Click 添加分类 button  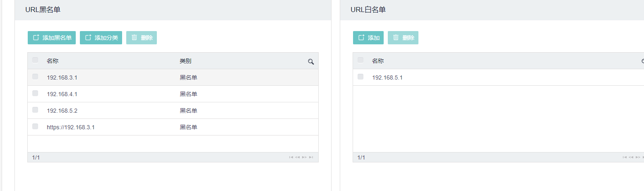pyautogui.click(x=101, y=38)
